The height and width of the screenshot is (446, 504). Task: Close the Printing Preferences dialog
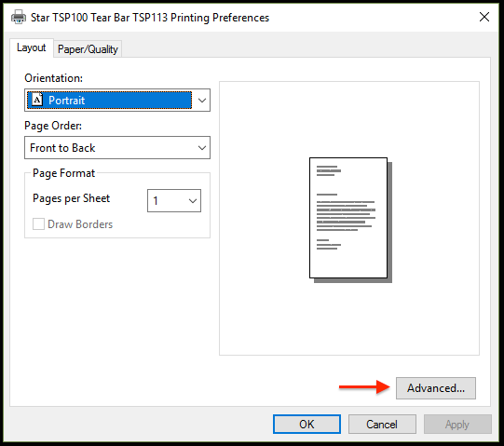pyautogui.click(x=484, y=17)
